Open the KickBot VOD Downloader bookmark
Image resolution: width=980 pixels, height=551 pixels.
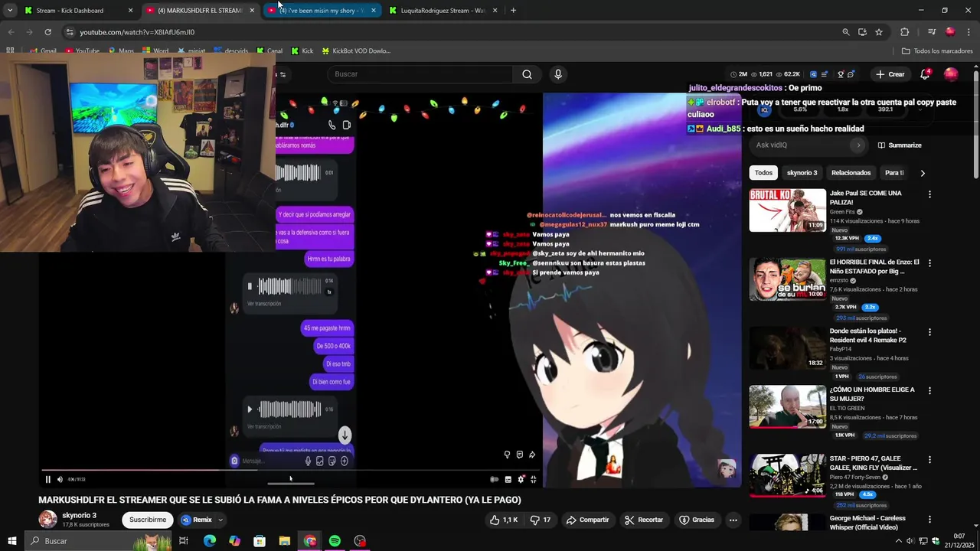[x=356, y=51]
